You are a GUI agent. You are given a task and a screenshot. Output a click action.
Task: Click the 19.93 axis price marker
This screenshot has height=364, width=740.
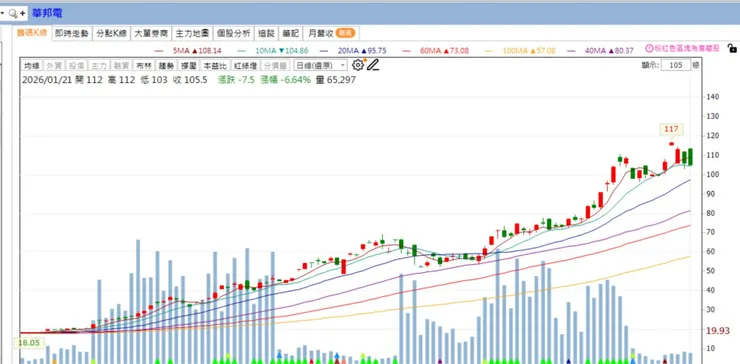tap(718, 330)
